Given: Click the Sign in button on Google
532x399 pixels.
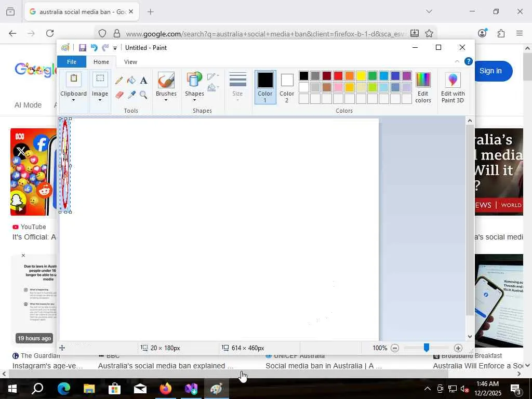Looking at the screenshot, I should 490,71.
